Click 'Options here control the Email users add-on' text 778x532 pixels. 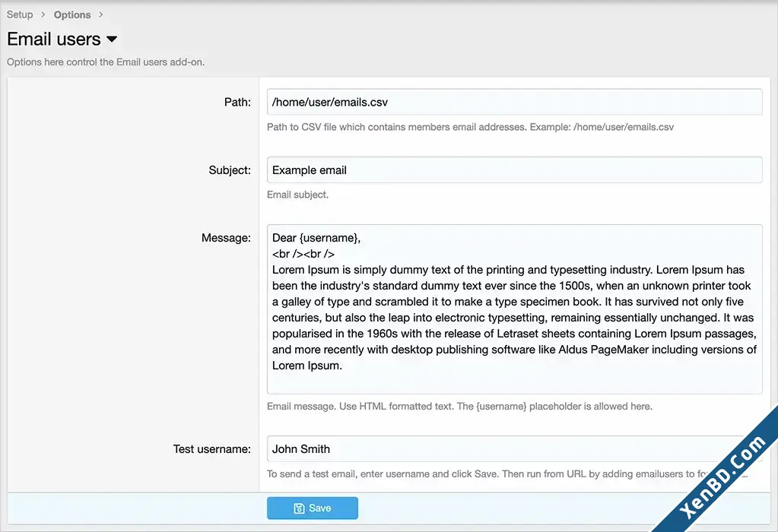(x=106, y=62)
